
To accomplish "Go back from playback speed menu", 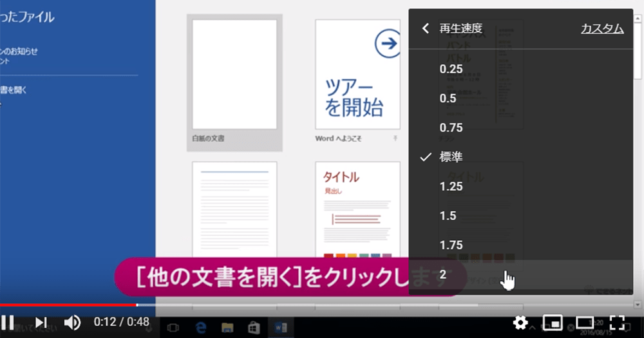I will (x=426, y=28).
